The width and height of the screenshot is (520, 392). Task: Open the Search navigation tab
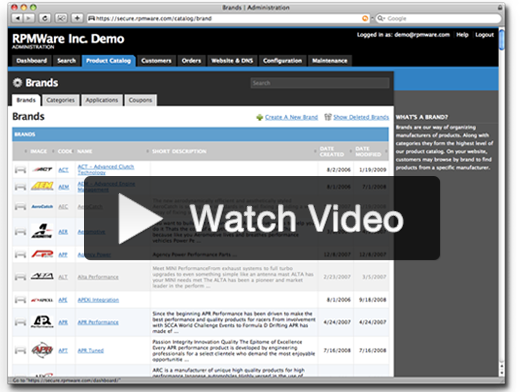click(x=66, y=61)
